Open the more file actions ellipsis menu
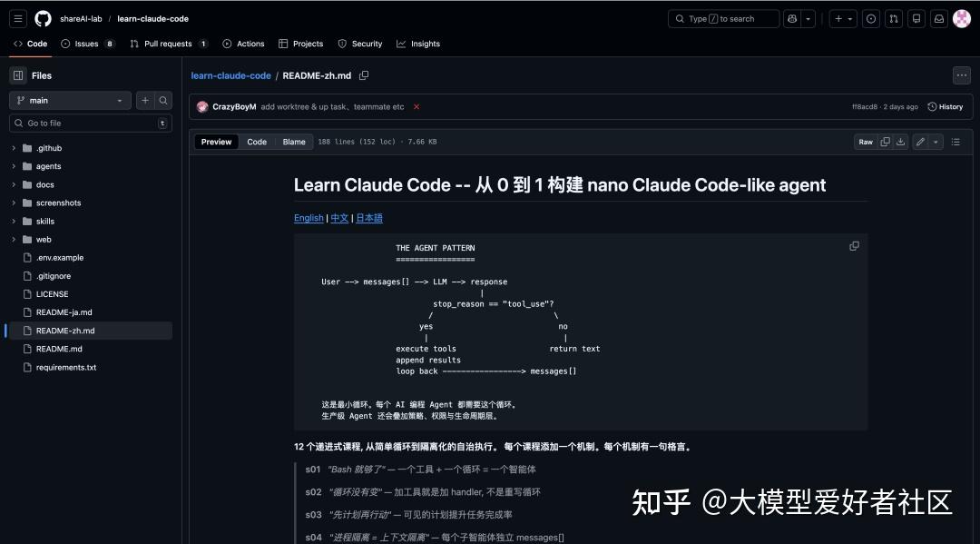This screenshot has width=980, height=544. [x=961, y=75]
